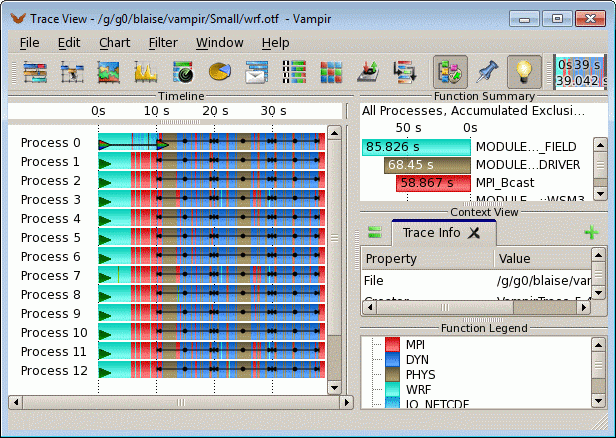The image size is (616, 438).
Task: Click Function Legend scrollbar down arrow
Action: (598, 401)
